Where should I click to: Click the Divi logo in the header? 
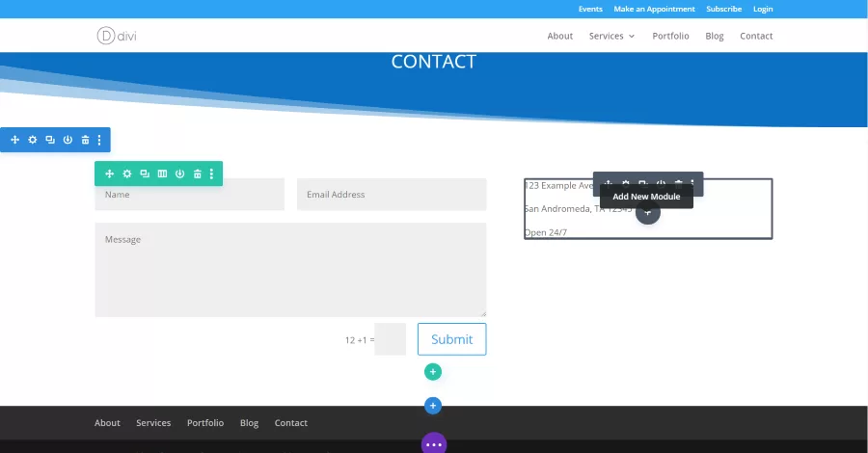pyautogui.click(x=117, y=36)
